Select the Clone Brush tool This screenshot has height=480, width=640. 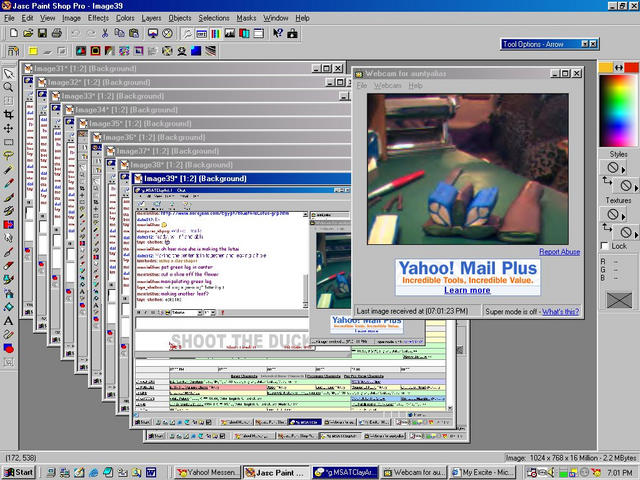8,211
